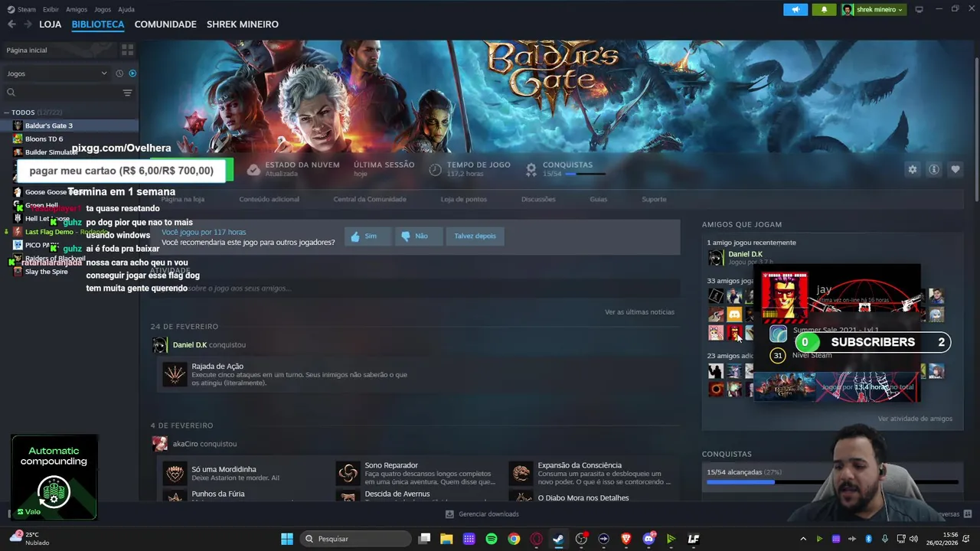Viewport: 980px width, 551px height.
Task: Click the Rajada de Ação achievement icon
Action: pyautogui.click(x=175, y=374)
